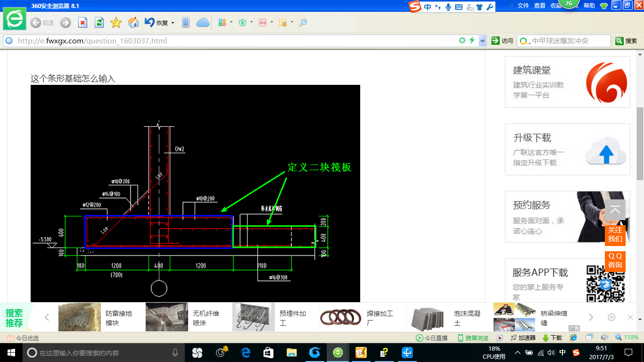Open the 预埋件加工 recommendation
This screenshot has width=644, height=362.
point(270,317)
